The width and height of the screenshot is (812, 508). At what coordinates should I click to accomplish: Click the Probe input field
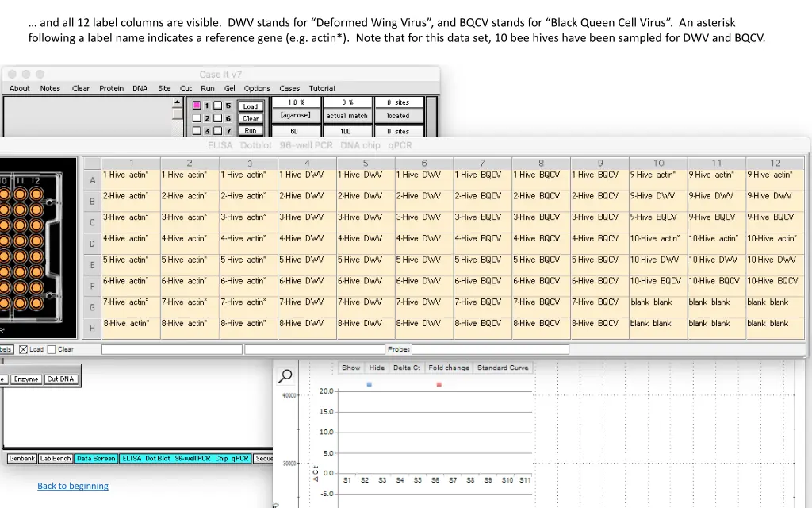[x=490, y=349]
